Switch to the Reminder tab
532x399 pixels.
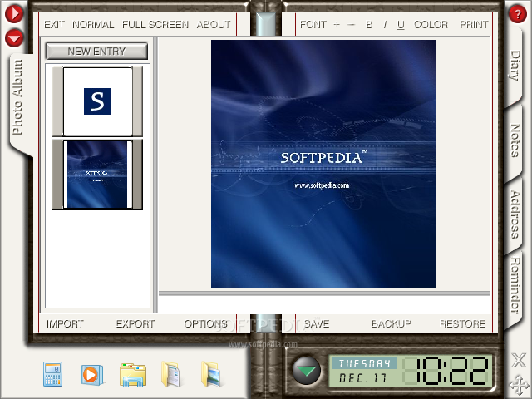point(515,285)
